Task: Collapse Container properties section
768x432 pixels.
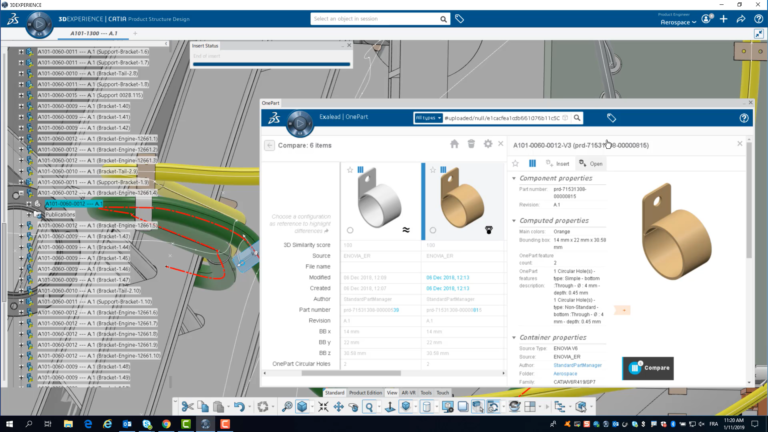Action: coord(514,337)
